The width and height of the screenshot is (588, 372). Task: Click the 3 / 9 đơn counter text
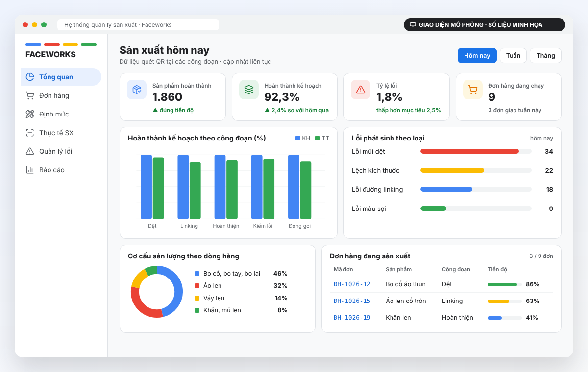pyautogui.click(x=541, y=256)
